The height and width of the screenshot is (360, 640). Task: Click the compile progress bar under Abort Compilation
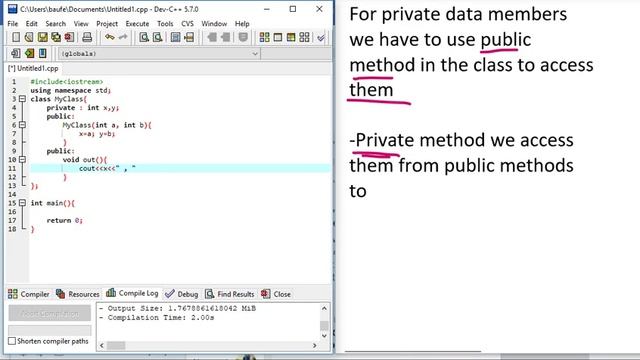click(x=50, y=330)
